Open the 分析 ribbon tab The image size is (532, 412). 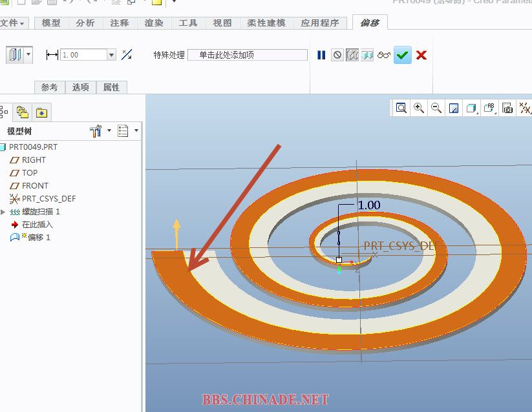(85, 23)
